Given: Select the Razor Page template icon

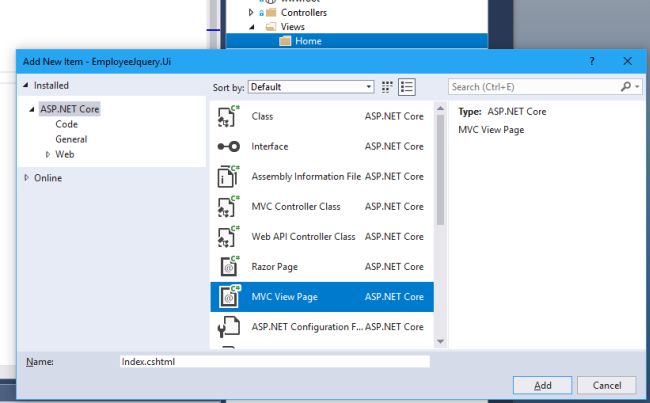Looking at the screenshot, I should pos(229,267).
